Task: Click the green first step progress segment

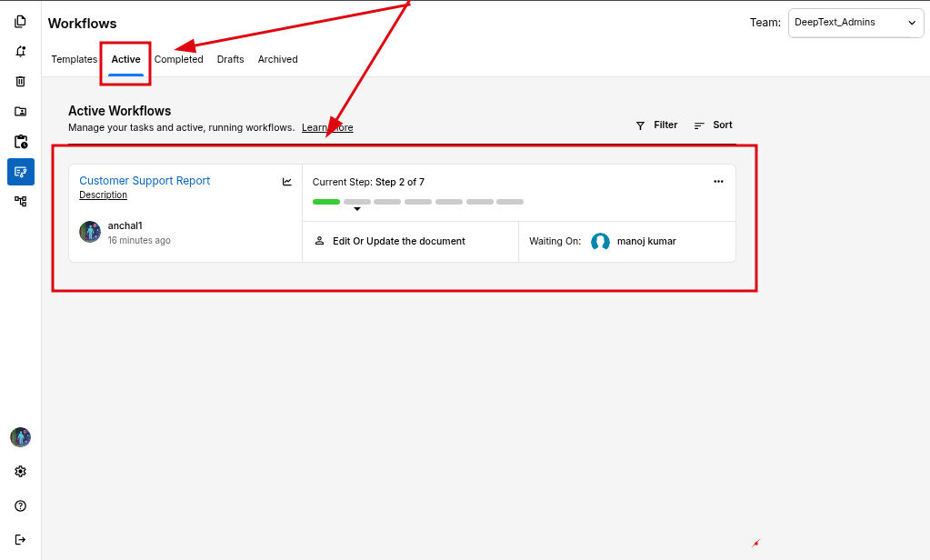Action: click(x=325, y=202)
